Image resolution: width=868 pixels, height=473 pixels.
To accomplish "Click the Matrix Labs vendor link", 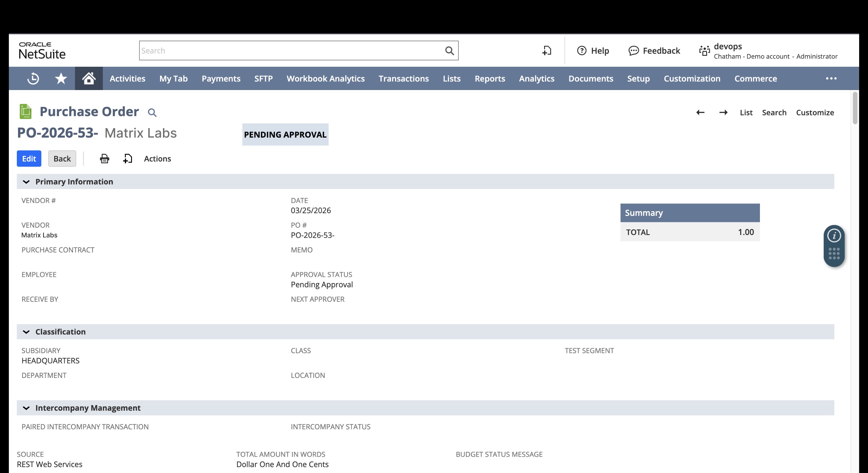I will tap(40, 235).
